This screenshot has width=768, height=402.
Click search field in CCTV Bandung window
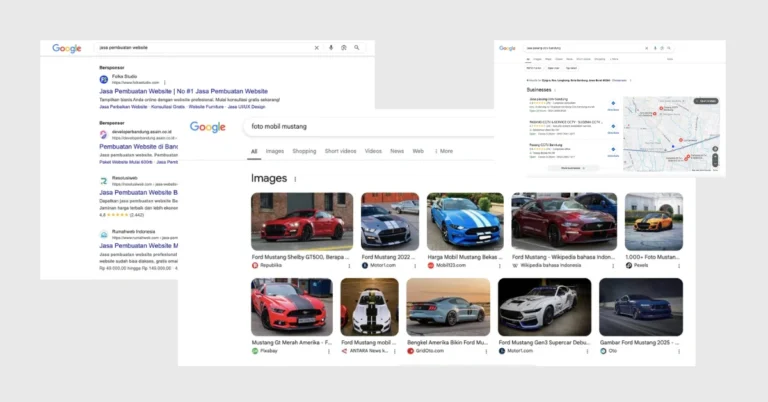coord(598,48)
